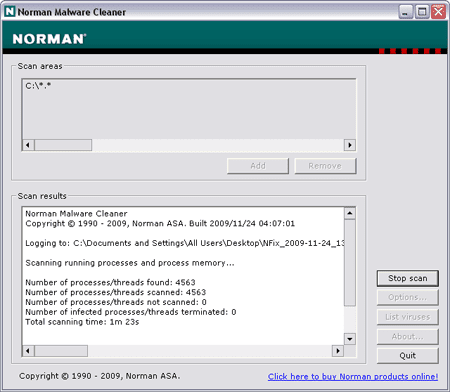Click 'Number of processes/threads not scanned: 0' line
This screenshot has height=392, width=450.
coord(116,302)
